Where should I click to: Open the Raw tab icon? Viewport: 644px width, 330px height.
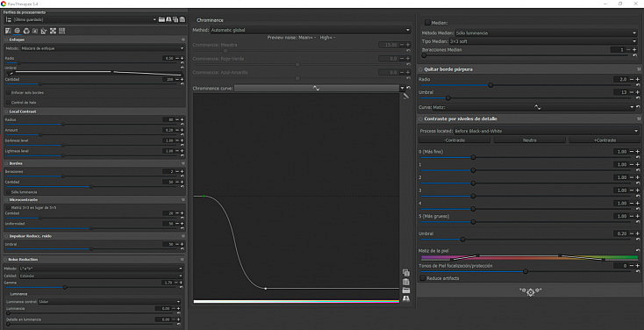click(53, 31)
